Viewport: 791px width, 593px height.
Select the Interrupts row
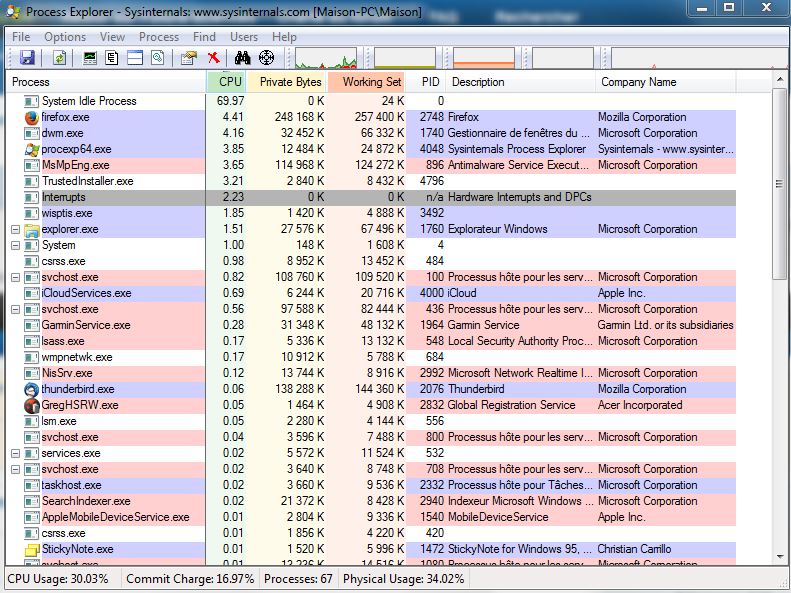(x=371, y=197)
